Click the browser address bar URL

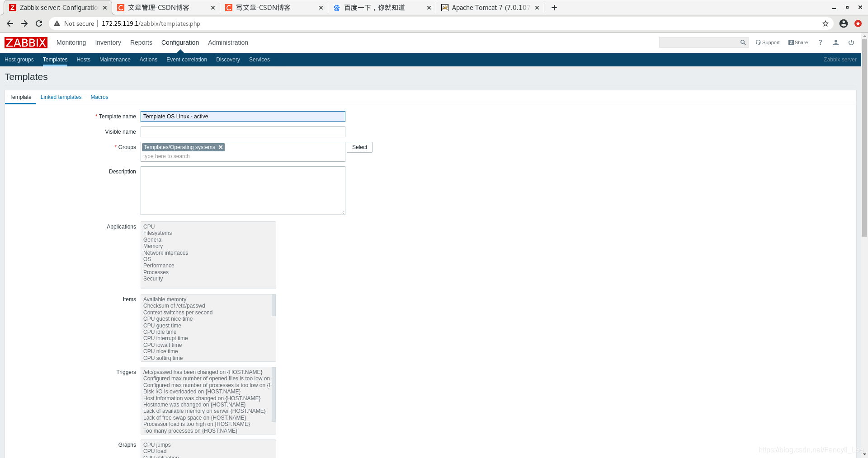point(151,23)
